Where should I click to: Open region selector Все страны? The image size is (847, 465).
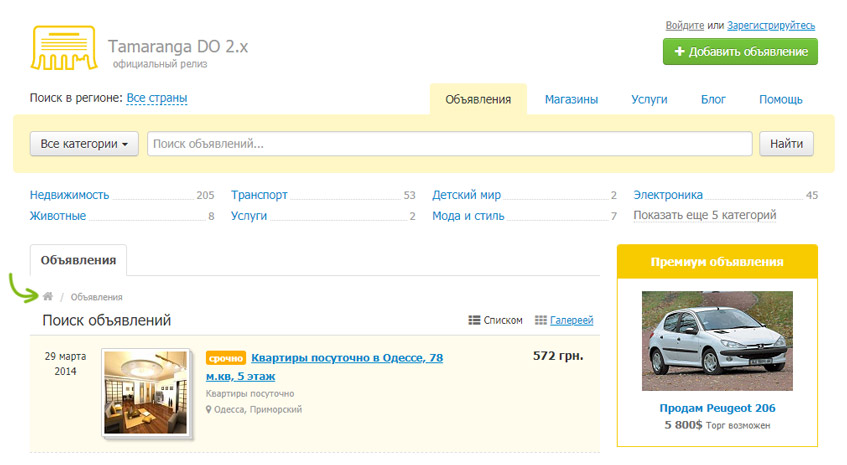(157, 98)
